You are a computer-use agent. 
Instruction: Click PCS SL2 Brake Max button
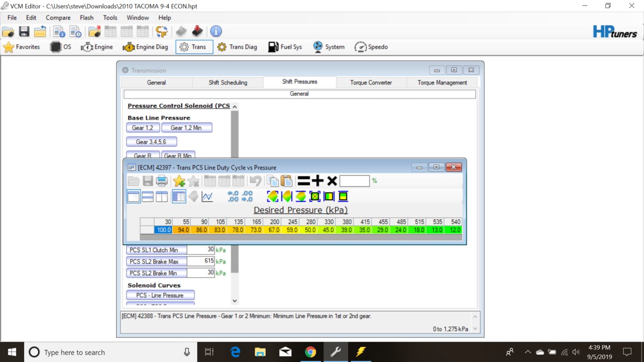(x=156, y=261)
